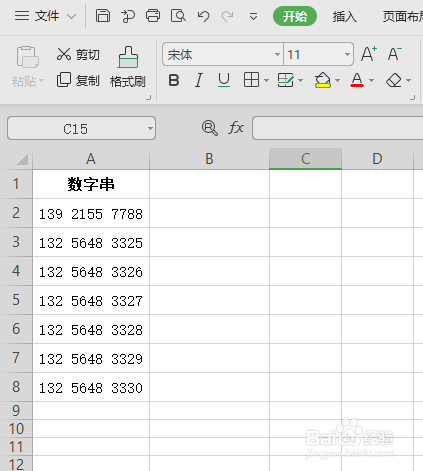This screenshot has height=471, width=423.
Task: Expand the fill color dropdown arrow
Action: click(x=337, y=80)
